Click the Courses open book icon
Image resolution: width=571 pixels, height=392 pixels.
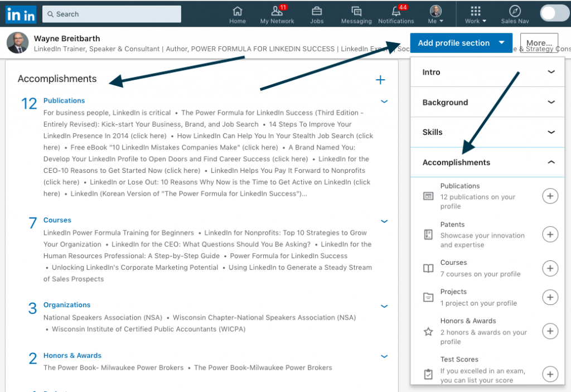(428, 269)
